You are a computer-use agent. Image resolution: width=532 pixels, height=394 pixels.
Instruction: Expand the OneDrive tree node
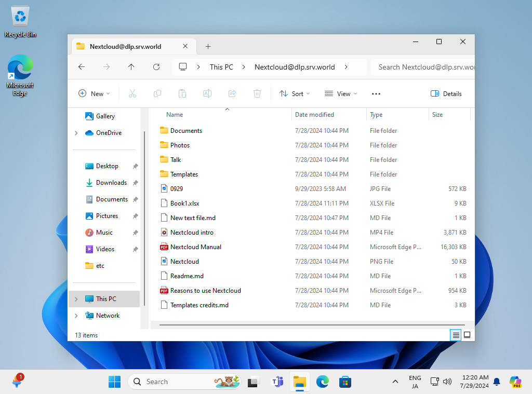[76, 133]
